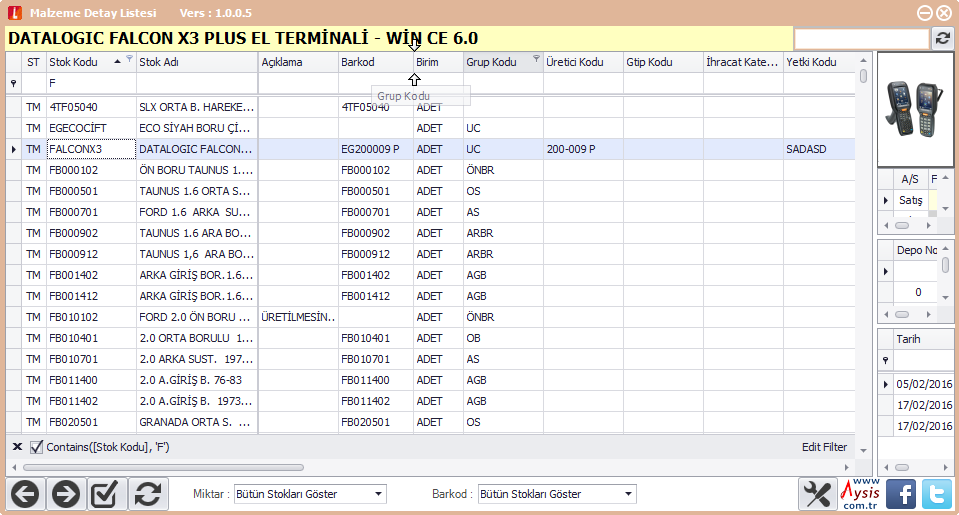The image size is (959, 515).
Task: Select the 05/02/2016 date row
Action: point(924,384)
